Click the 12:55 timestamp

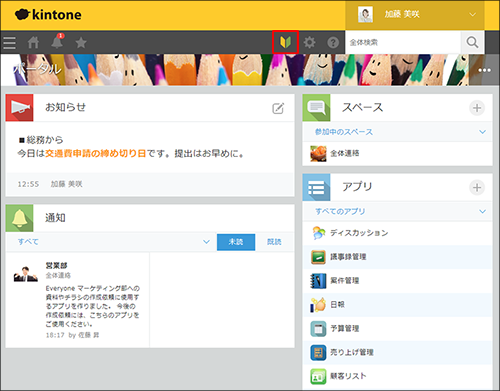tap(28, 184)
